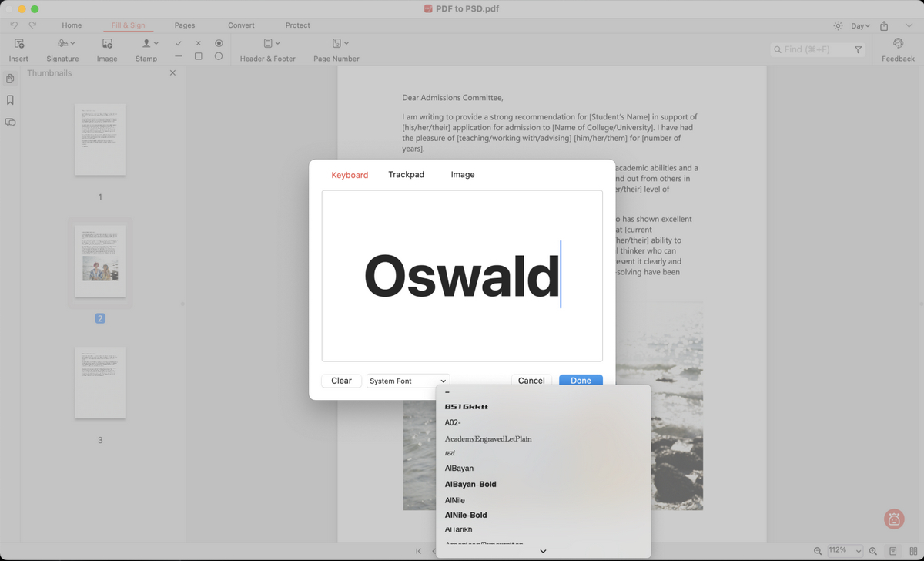Switch to the Convert ribbon tab
924x561 pixels.
(240, 25)
